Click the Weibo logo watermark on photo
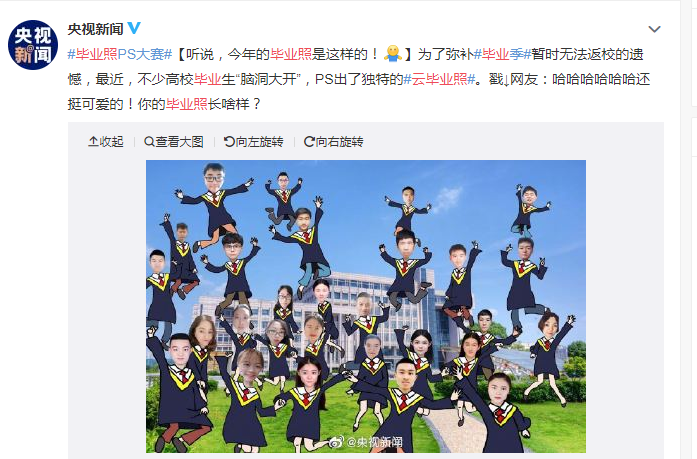The height and width of the screenshot is (459, 697). [336, 442]
